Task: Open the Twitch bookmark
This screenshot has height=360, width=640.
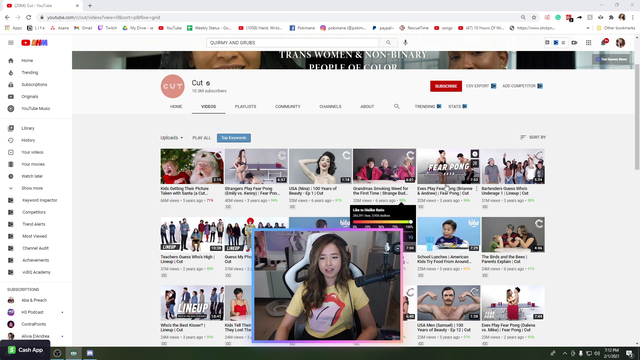Action: coord(107,28)
